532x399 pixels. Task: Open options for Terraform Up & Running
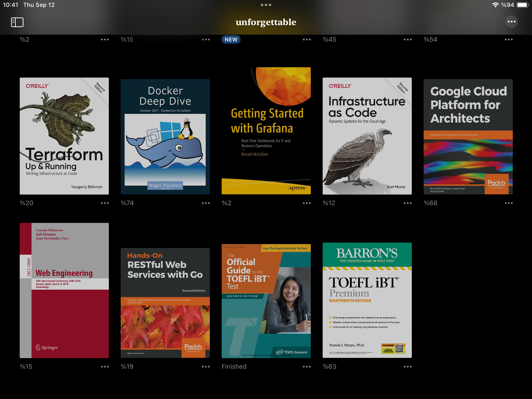(105, 203)
